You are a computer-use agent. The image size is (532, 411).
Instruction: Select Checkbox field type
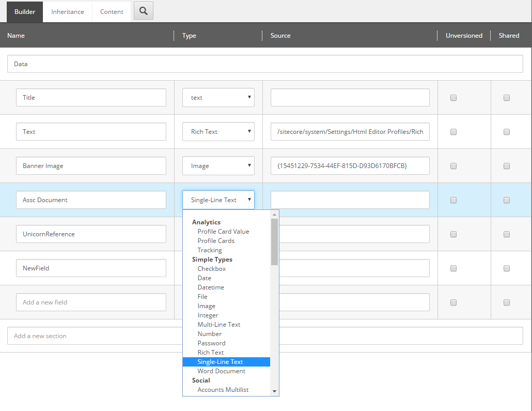tap(211, 269)
